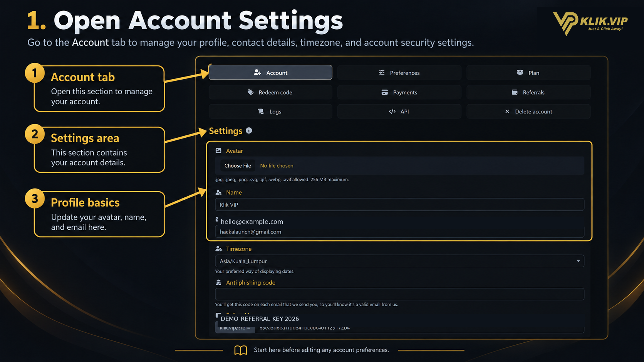Click the API code brackets icon

[x=392, y=111]
